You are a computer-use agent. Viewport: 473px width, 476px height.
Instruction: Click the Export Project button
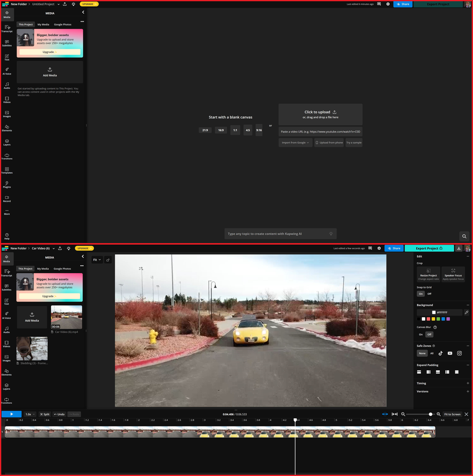coord(429,248)
